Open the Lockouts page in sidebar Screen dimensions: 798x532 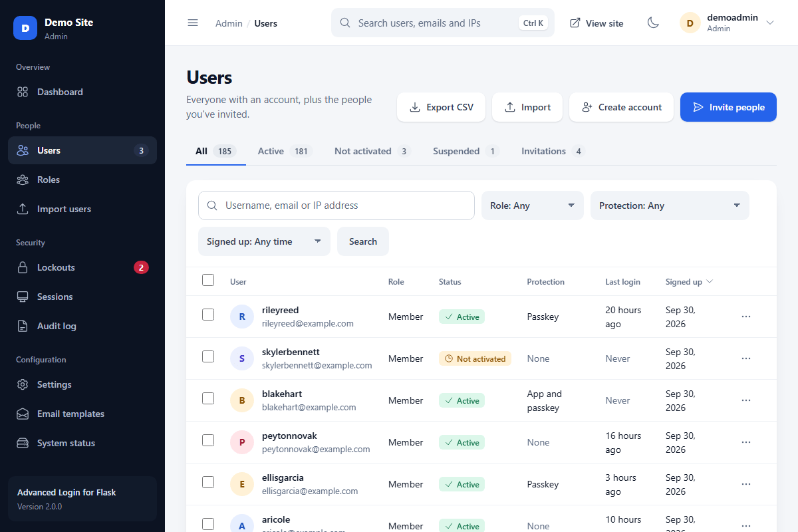(82, 267)
